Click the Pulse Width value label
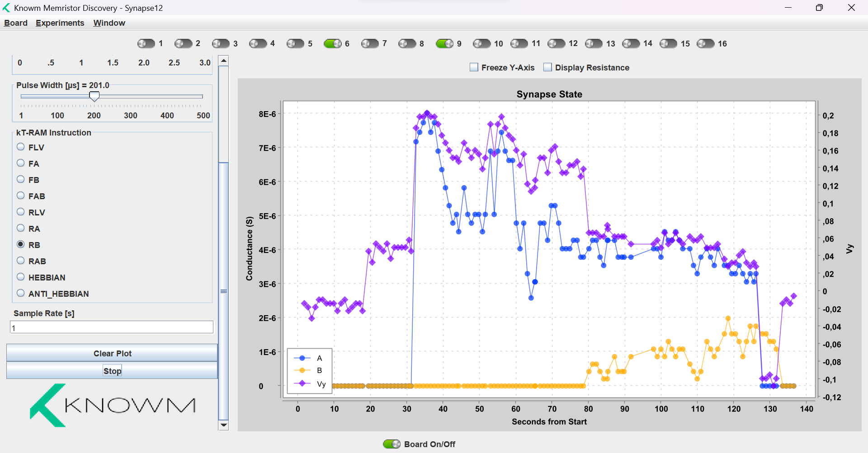868x453 pixels. [x=63, y=85]
